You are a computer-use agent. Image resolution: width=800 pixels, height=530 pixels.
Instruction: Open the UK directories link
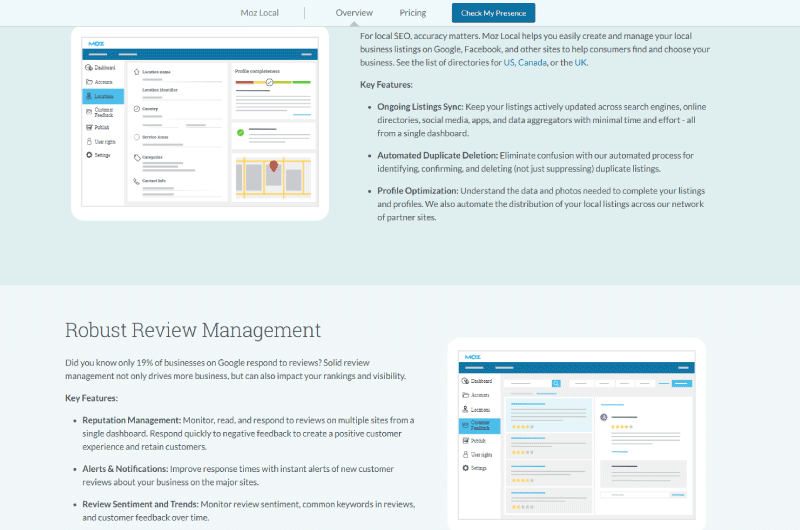pos(581,62)
